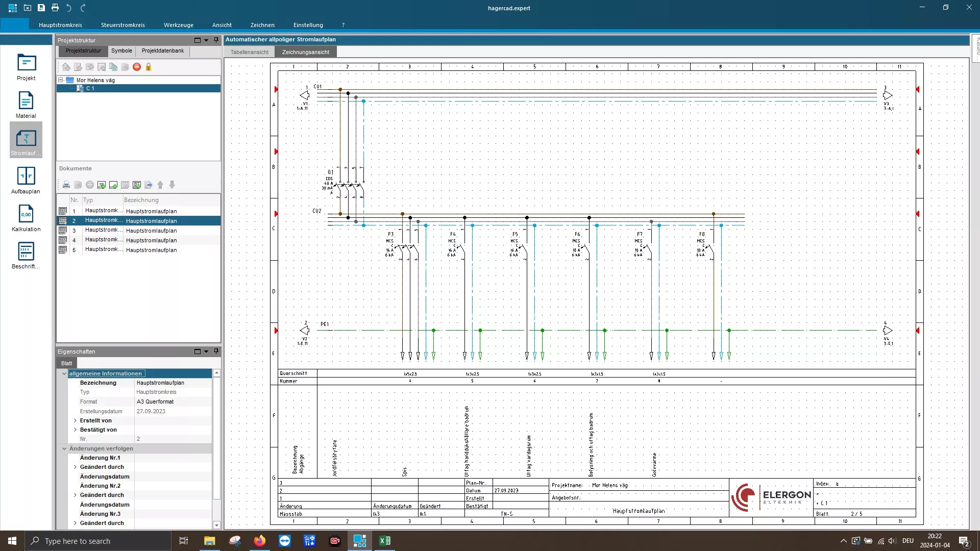Print documents via Dokumente printer icon

[66, 185]
